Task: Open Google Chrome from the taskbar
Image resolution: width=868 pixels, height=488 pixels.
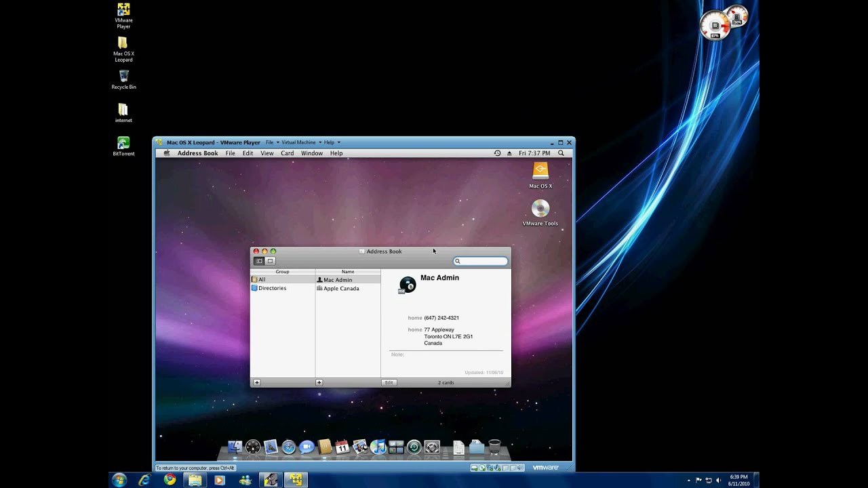Action: (170, 480)
